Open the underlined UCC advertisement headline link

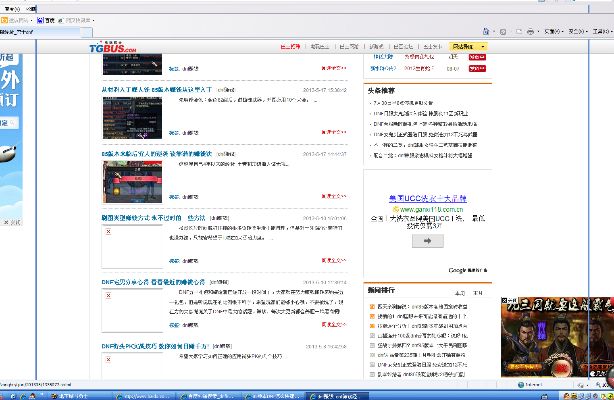[428, 199]
